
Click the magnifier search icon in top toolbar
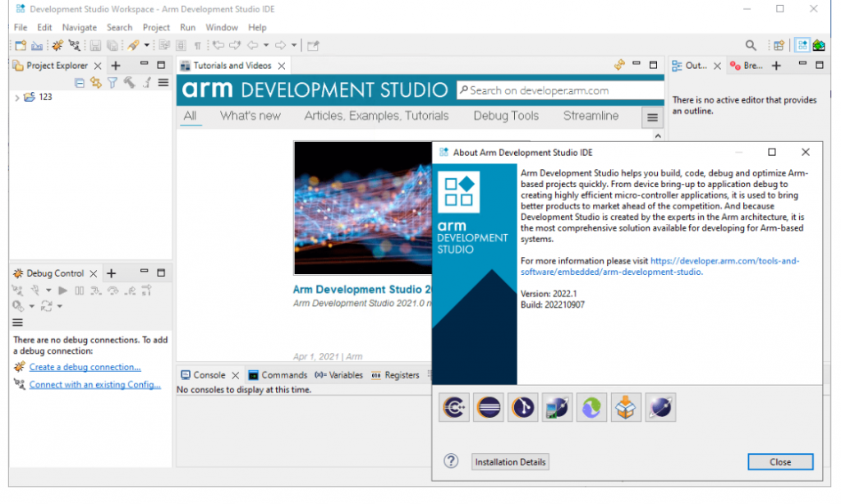point(751,46)
